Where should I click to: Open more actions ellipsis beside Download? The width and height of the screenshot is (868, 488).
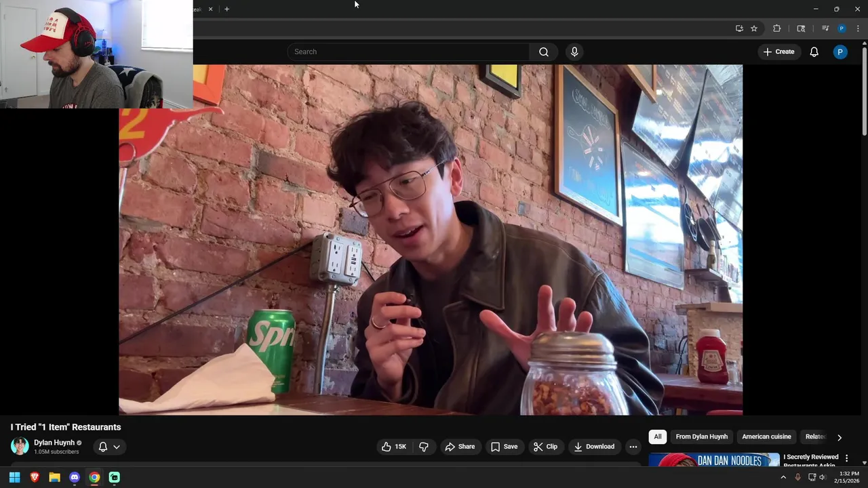(x=633, y=447)
